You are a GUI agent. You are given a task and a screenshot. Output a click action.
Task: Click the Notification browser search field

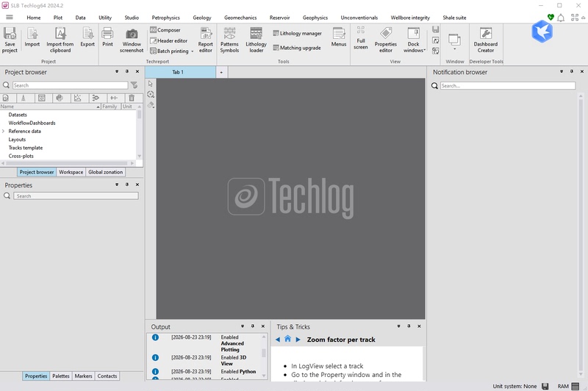click(x=508, y=86)
